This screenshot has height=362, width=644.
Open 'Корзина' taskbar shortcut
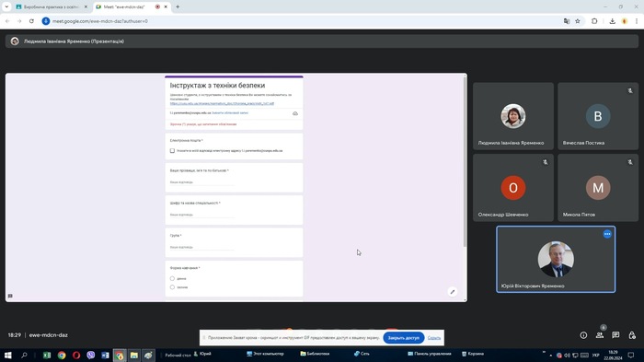[x=473, y=354]
